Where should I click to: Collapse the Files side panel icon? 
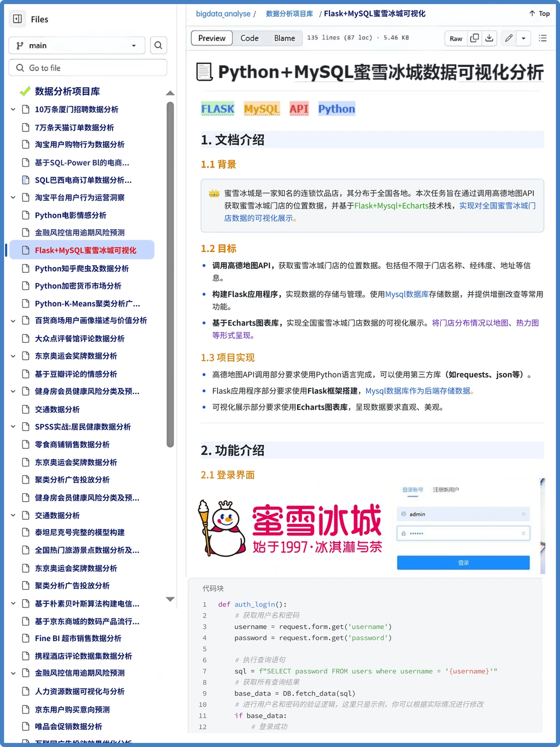tap(18, 19)
